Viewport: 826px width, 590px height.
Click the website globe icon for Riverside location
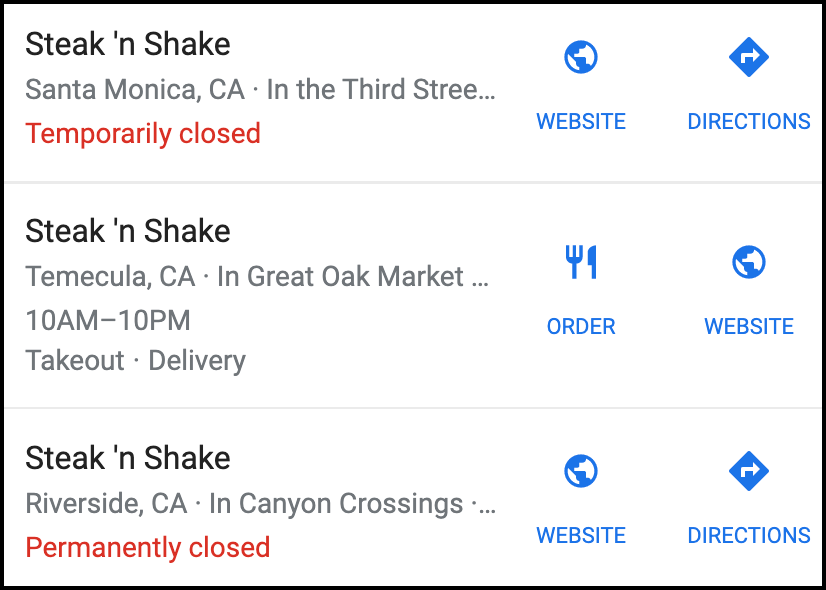[x=581, y=470]
